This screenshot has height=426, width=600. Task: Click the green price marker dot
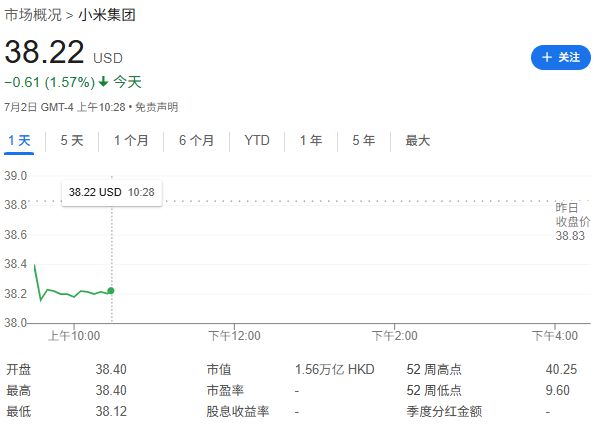point(111,291)
